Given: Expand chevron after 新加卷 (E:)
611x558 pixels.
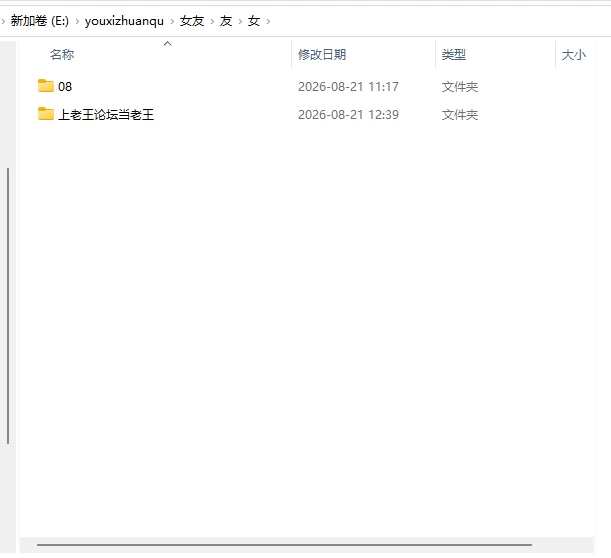Looking at the screenshot, I should pyautogui.click(x=77, y=21).
